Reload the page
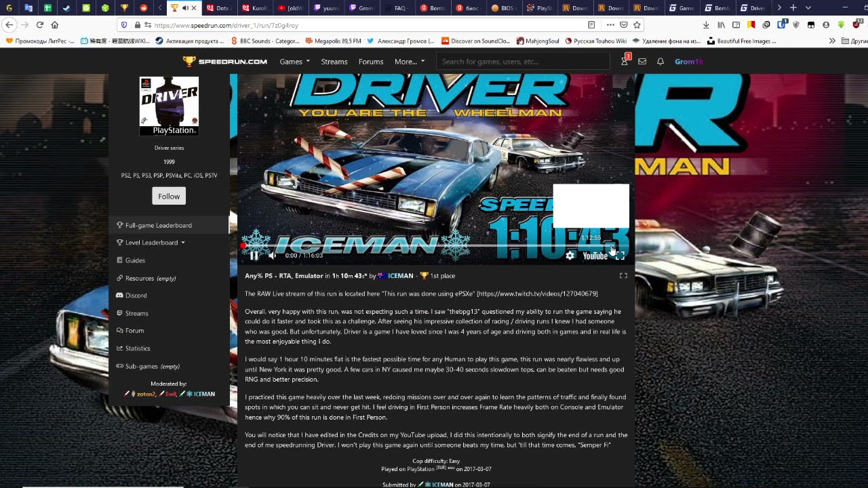Image resolution: width=868 pixels, height=488 pixels. tap(39, 24)
